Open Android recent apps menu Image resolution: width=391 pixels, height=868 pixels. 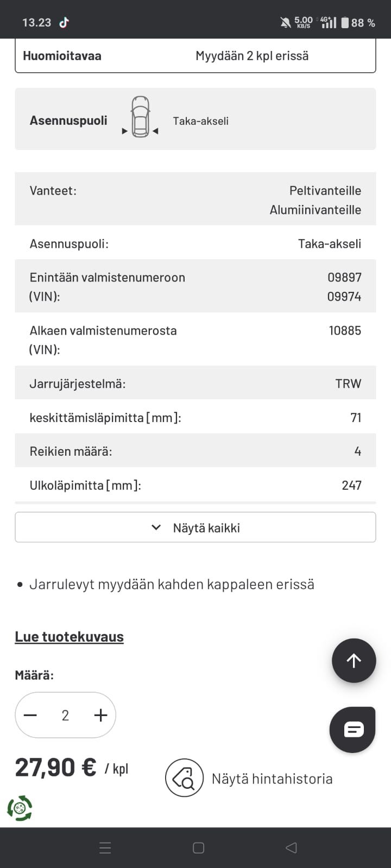click(105, 847)
